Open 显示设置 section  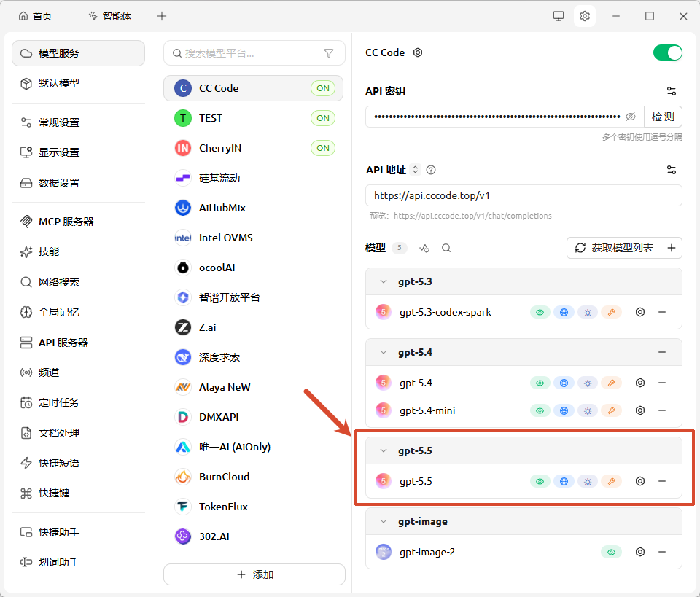pyautogui.click(x=78, y=152)
